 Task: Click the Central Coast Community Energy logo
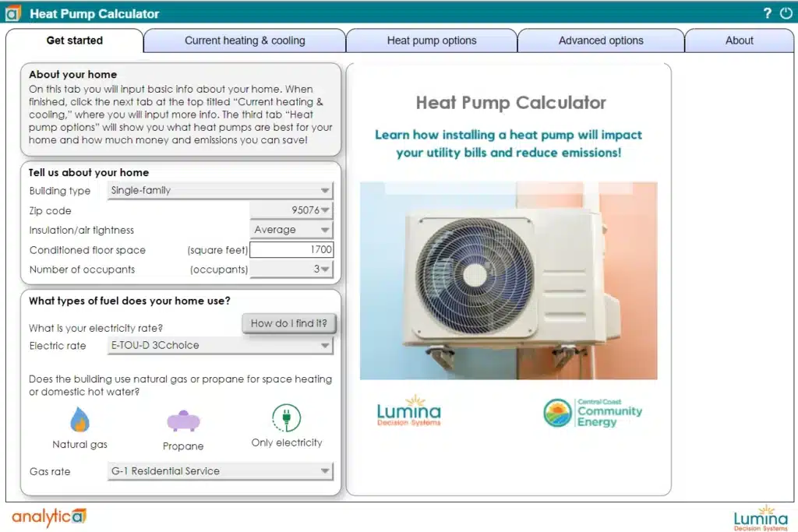(592, 413)
